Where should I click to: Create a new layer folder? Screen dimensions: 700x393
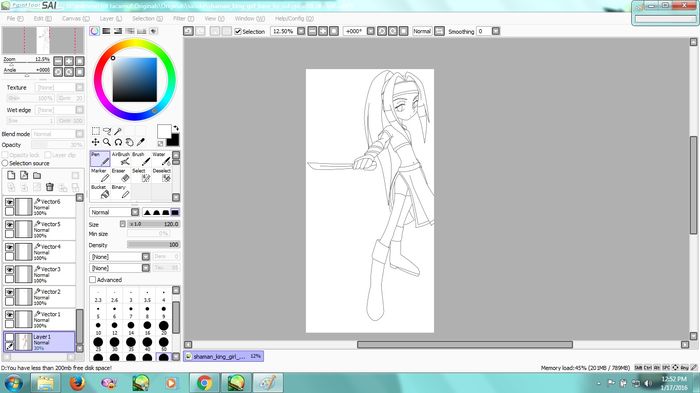pos(37,176)
